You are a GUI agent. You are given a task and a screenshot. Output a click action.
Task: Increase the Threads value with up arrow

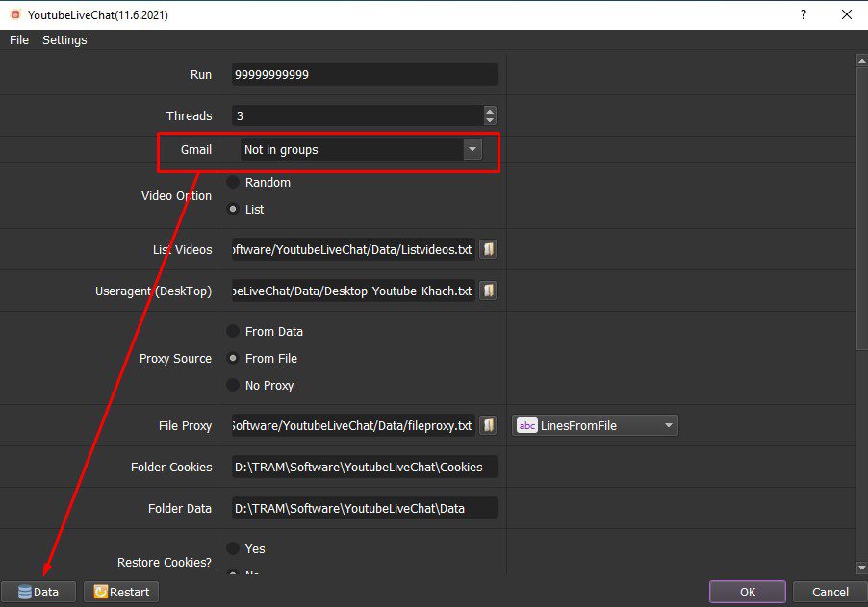(x=490, y=111)
